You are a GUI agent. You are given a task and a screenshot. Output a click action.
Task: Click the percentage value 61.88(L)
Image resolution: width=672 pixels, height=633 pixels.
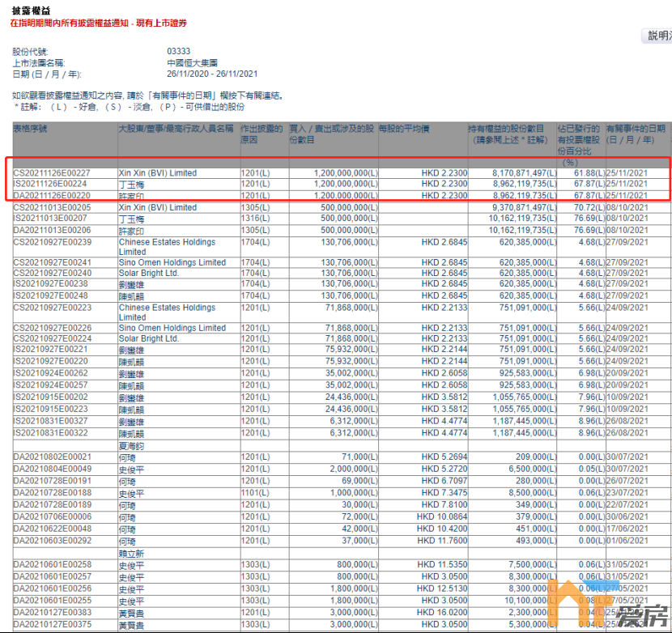589,173
